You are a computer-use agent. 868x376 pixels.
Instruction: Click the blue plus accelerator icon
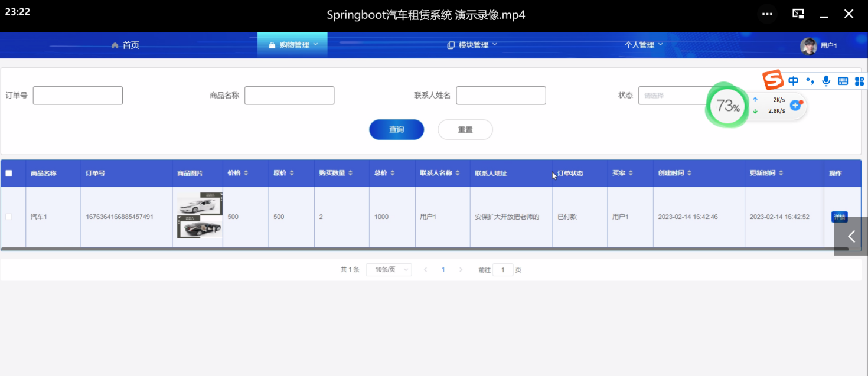[x=795, y=105]
